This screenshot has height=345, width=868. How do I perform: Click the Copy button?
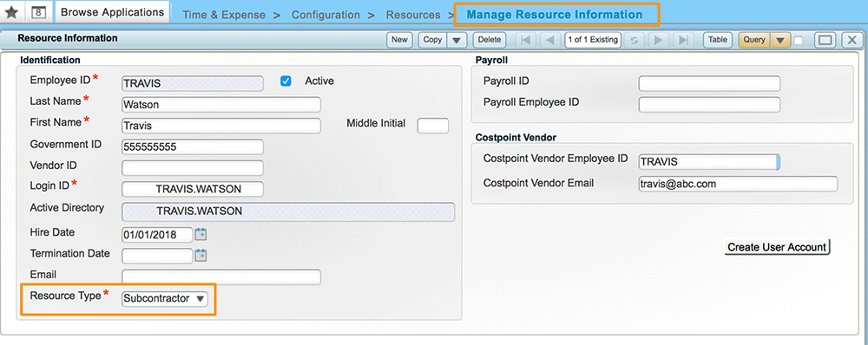[433, 40]
